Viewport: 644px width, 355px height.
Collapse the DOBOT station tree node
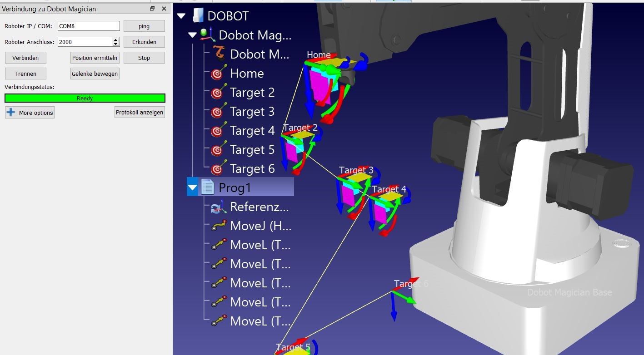tap(181, 16)
